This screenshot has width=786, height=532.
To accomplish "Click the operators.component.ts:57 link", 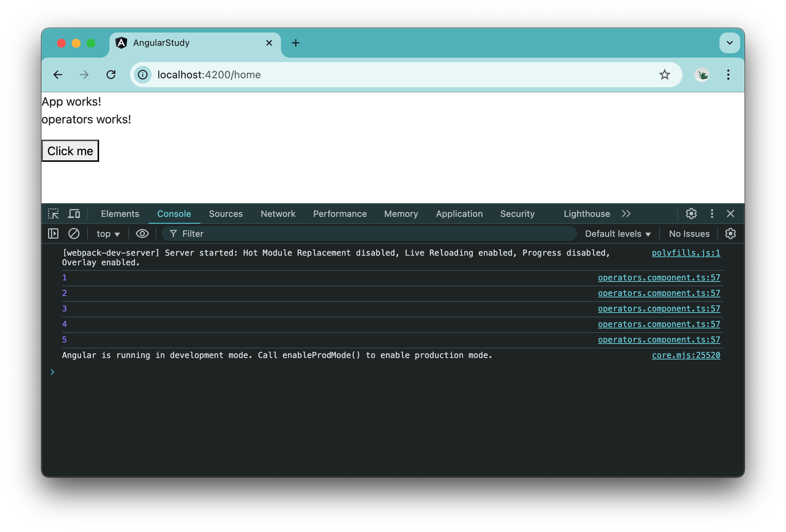I will [660, 277].
